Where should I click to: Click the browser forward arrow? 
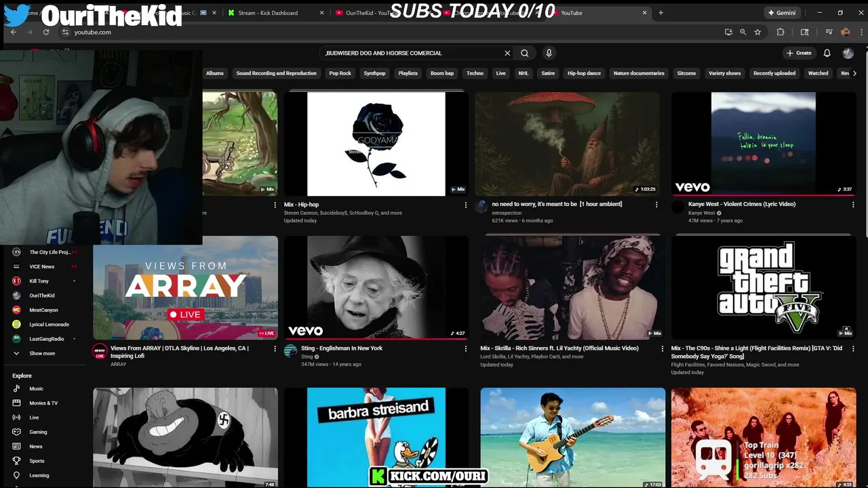tap(29, 32)
